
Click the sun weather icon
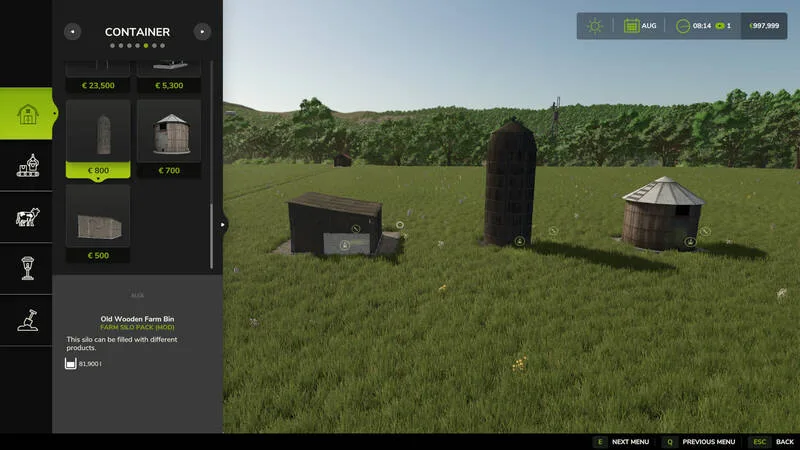(594, 26)
